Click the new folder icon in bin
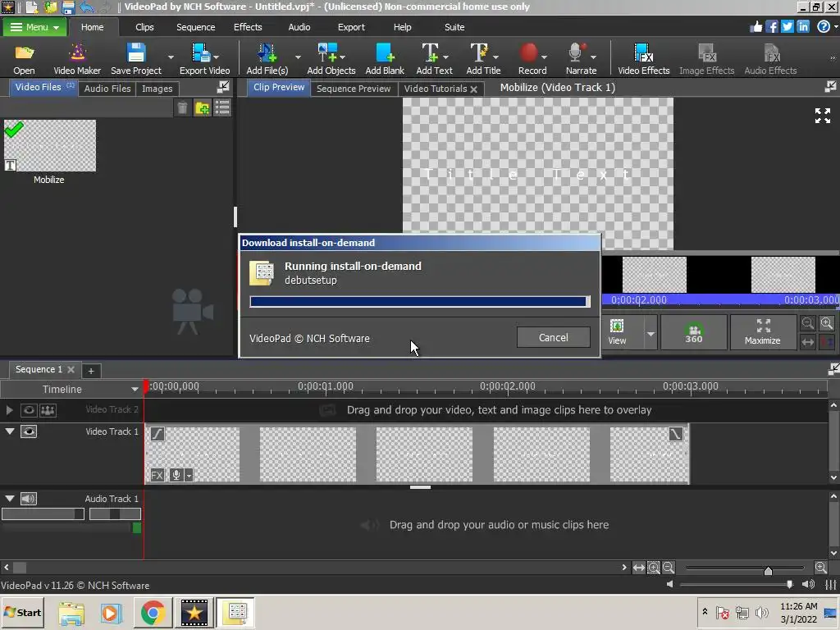840x630 pixels. click(202, 107)
